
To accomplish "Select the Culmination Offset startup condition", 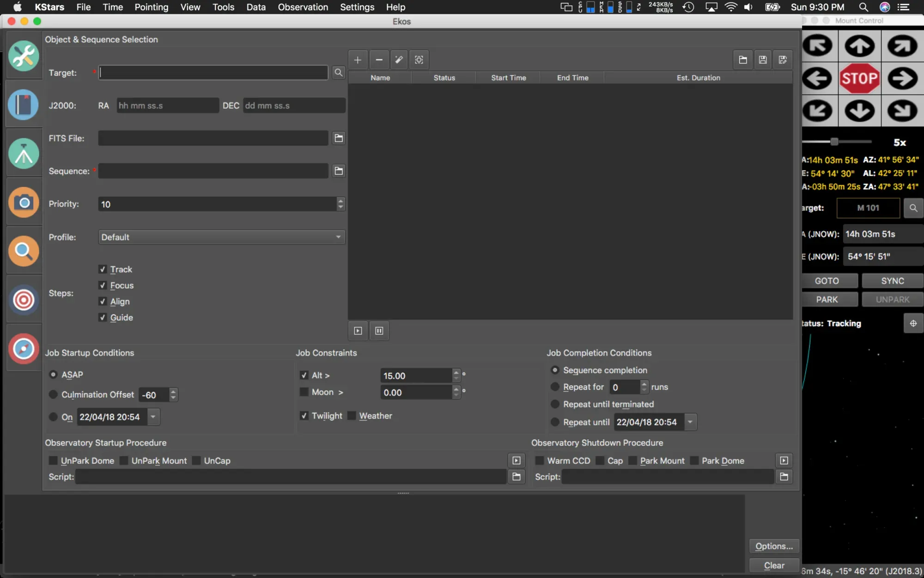I will (54, 394).
